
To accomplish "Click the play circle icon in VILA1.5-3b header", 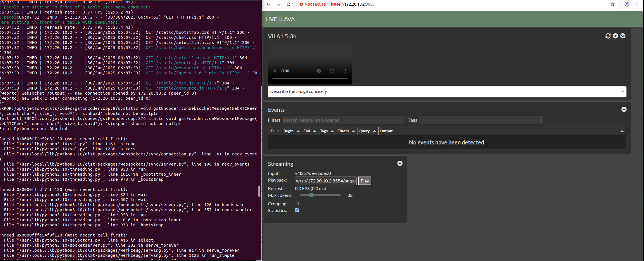I will point(616,36).
